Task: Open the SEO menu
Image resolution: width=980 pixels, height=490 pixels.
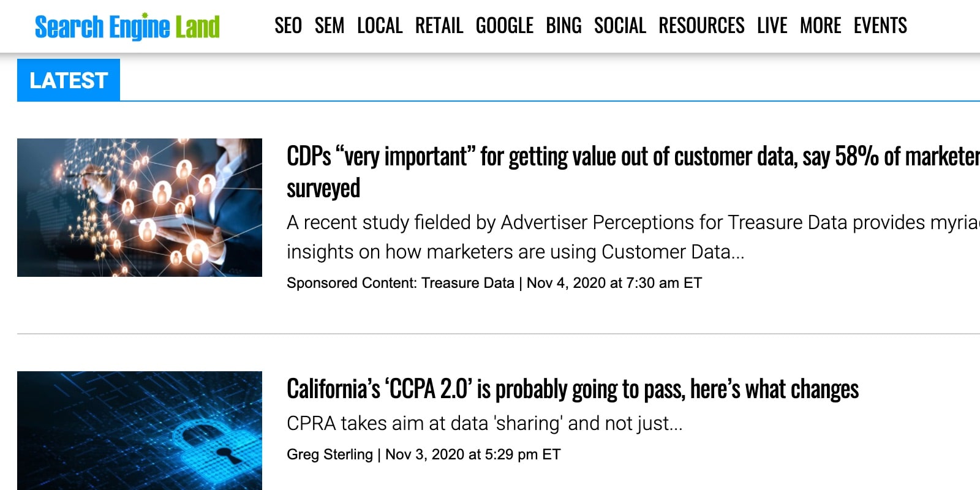Action: (x=288, y=26)
